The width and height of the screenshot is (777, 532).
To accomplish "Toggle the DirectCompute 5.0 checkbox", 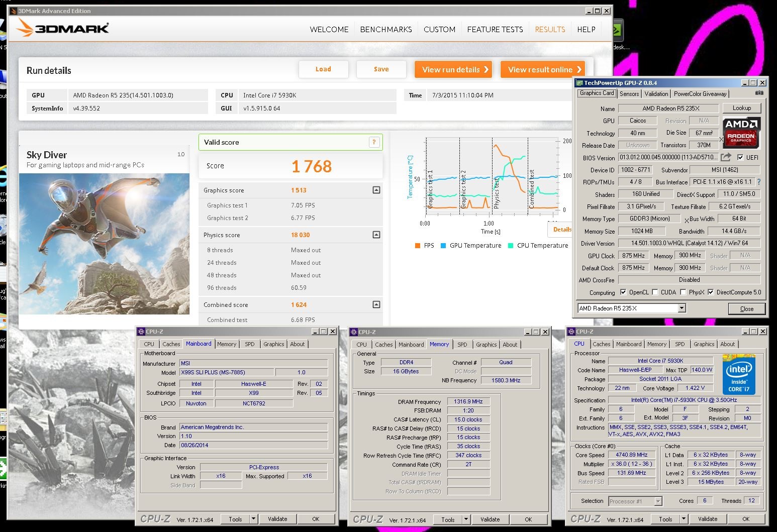I will (711, 292).
